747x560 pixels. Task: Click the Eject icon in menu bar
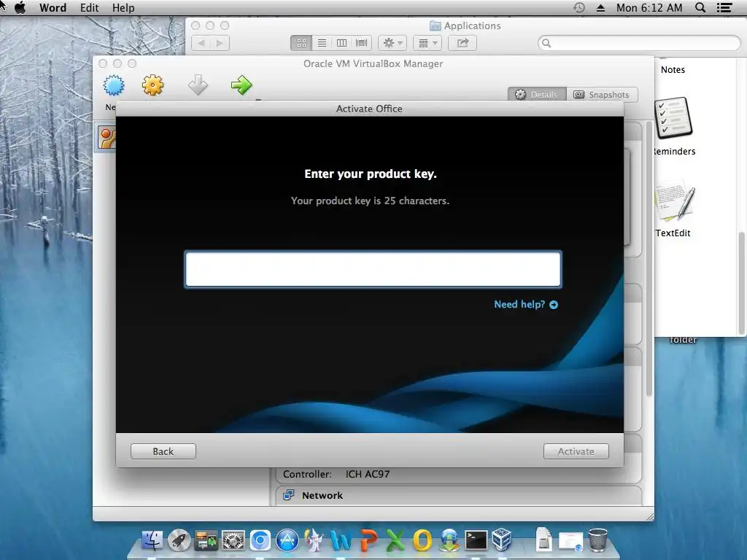click(600, 7)
